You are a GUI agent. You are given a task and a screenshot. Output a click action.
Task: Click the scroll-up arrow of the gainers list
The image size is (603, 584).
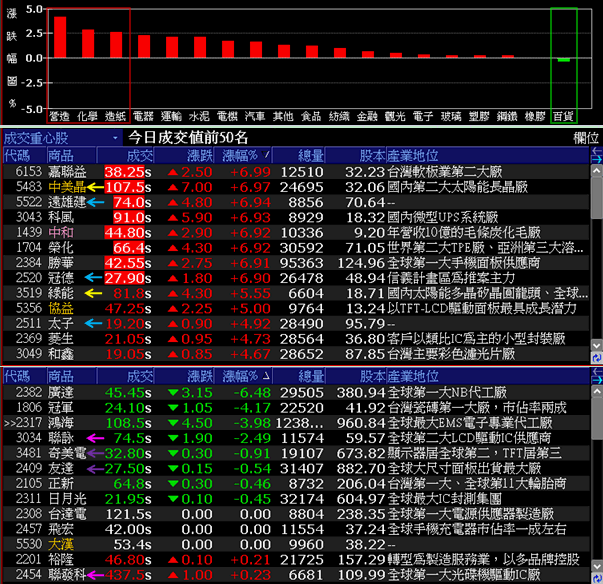click(x=596, y=170)
